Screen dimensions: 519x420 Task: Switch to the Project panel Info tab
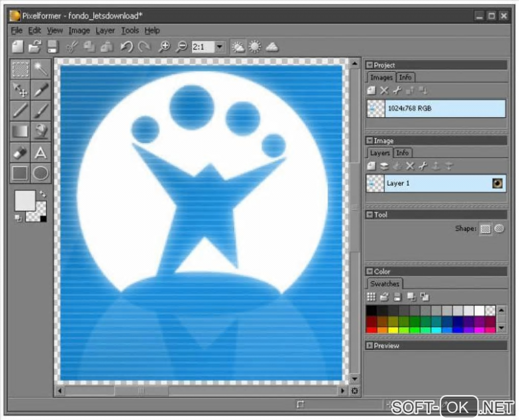coord(405,77)
